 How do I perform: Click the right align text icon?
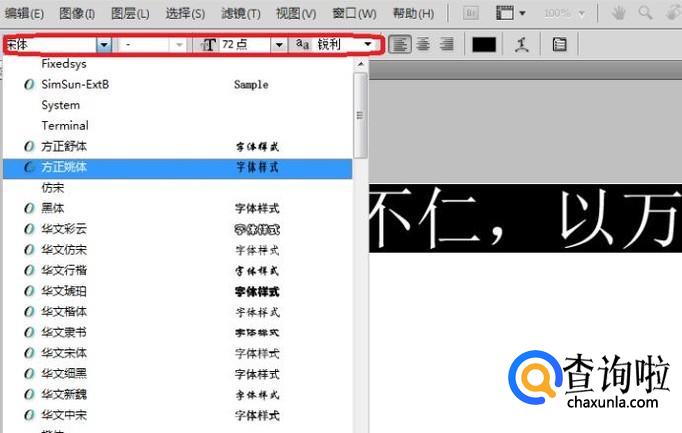(446, 45)
